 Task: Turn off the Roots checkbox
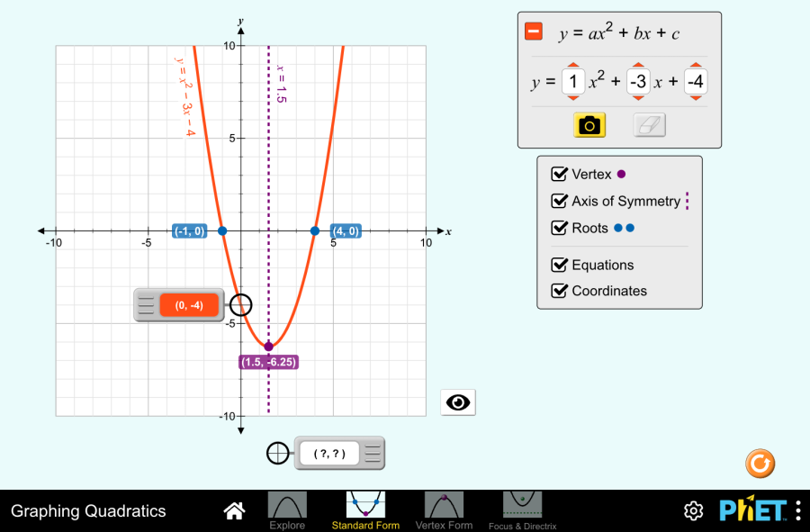(x=559, y=228)
